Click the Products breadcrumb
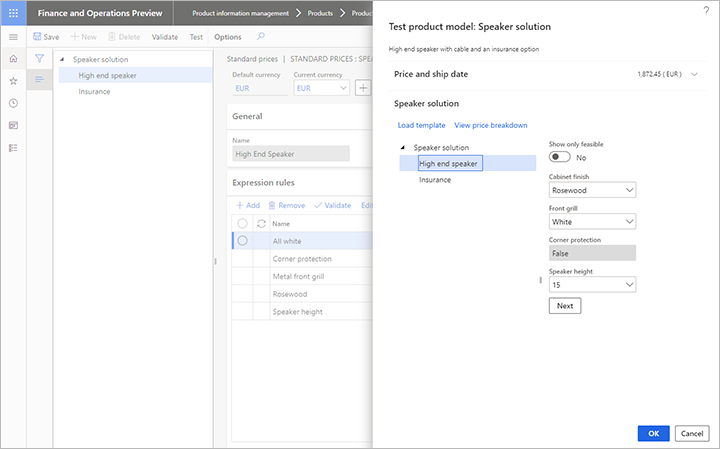720x449 pixels. [x=320, y=13]
